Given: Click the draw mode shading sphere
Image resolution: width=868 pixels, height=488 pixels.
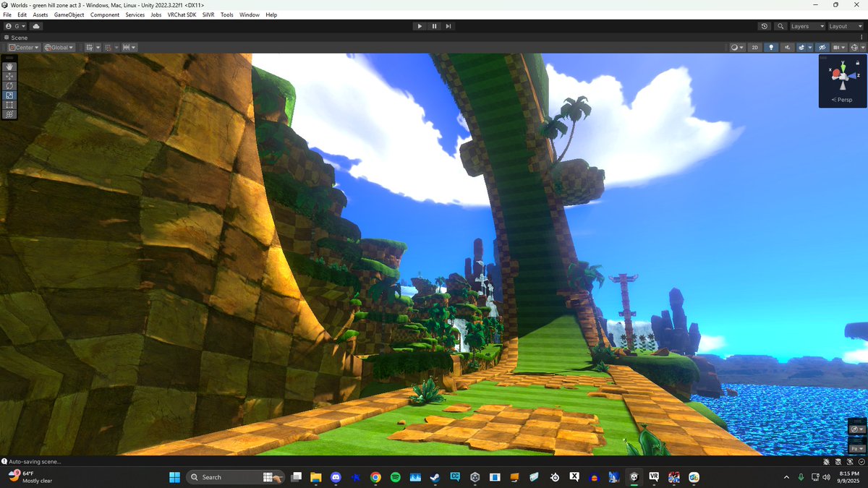Looking at the screenshot, I should coord(734,47).
